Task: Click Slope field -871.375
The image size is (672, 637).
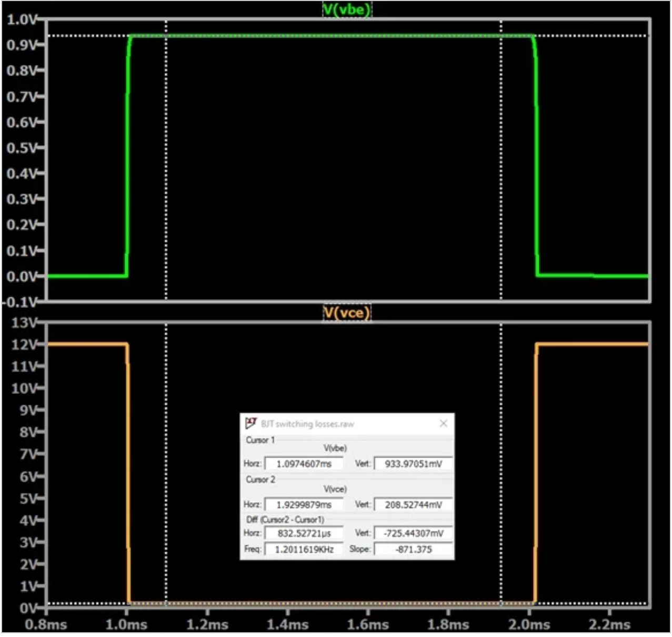Action: (413, 549)
